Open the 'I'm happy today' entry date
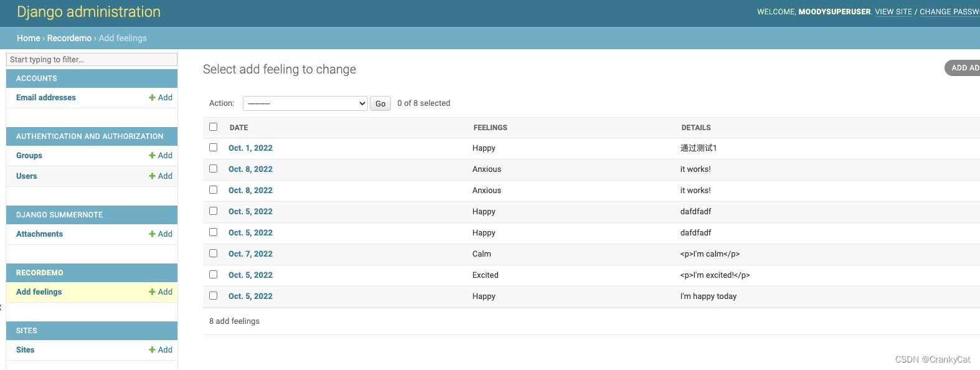 250,296
